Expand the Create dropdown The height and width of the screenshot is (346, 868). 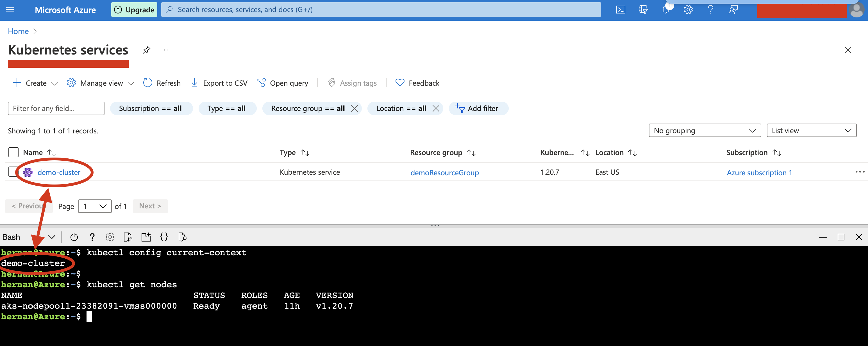click(35, 83)
